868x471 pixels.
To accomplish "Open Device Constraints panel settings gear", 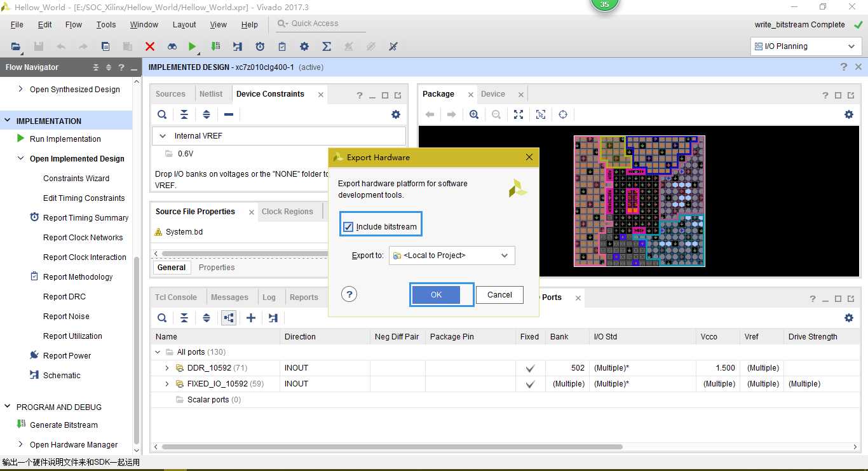I will 396,114.
